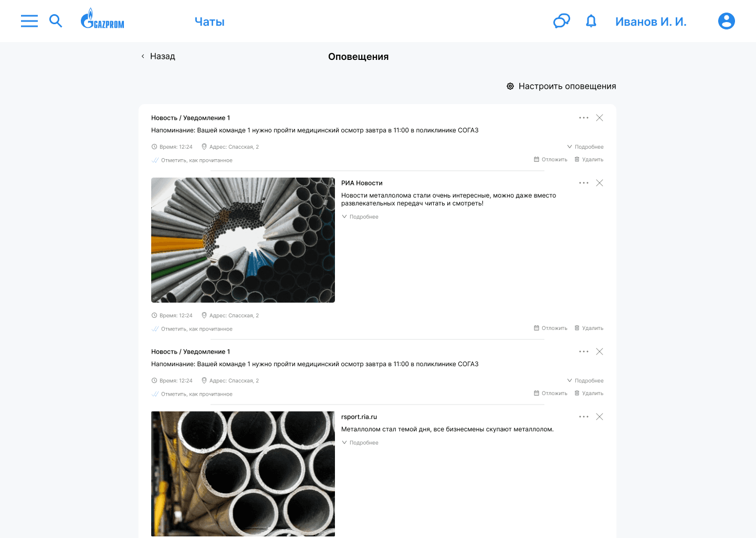Open the hamburger menu
This screenshot has width=756, height=538.
point(29,21)
